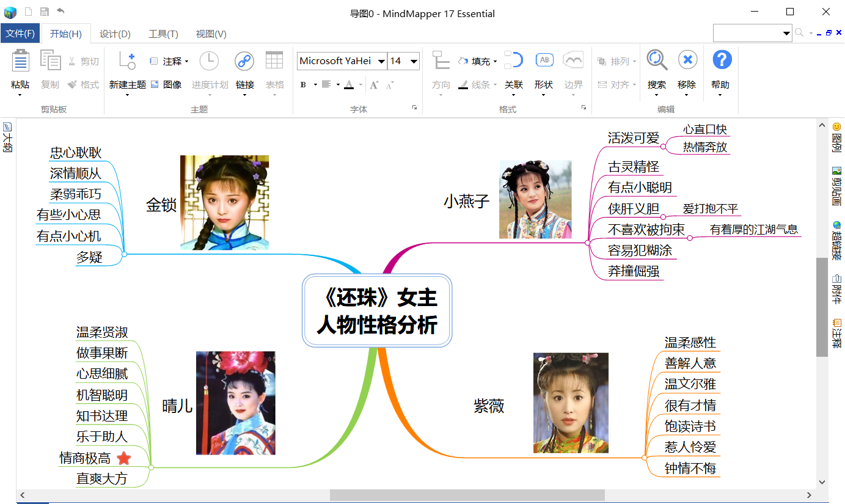Screen dimensions: 845x504
Task: Open the font size 14 dropdown
Action: tap(414, 61)
